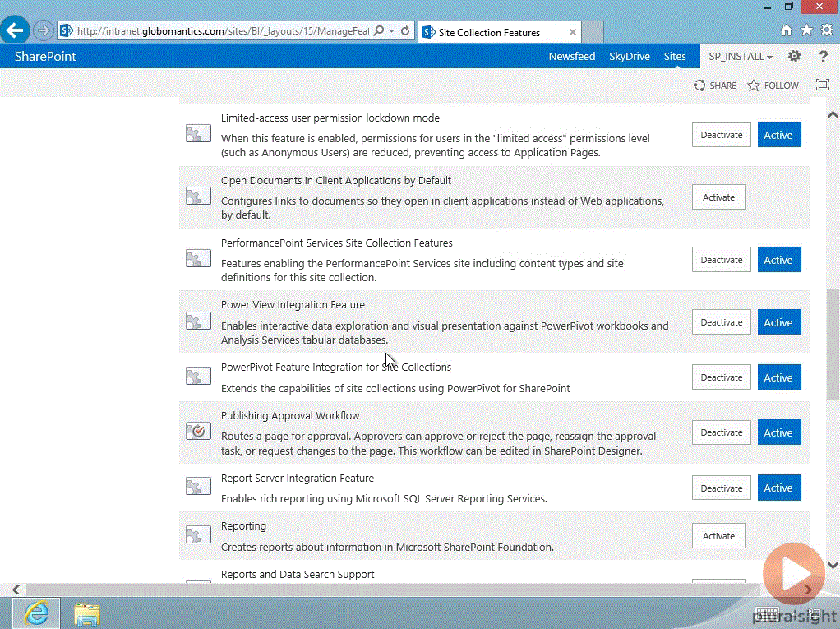Deactivate Power View Integration Feature
This screenshot has width=840, height=629.
(x=721, y=322)
